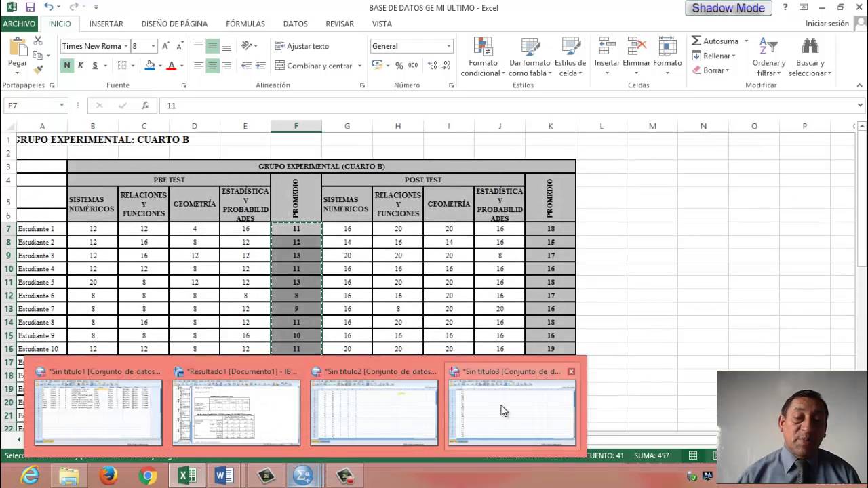This screenshot has width=868, height=488.
Task: Toggle underline S formatting
Action: (95, 66)
